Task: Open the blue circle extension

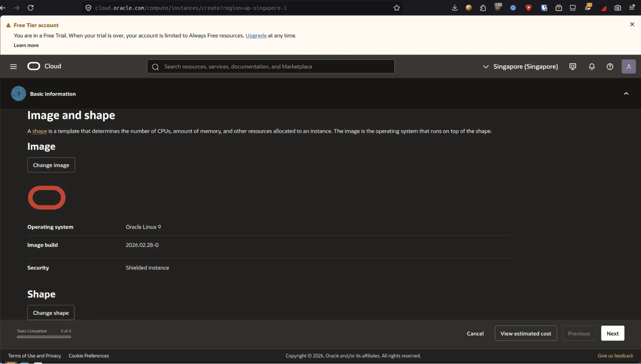Action: point(513,8)
